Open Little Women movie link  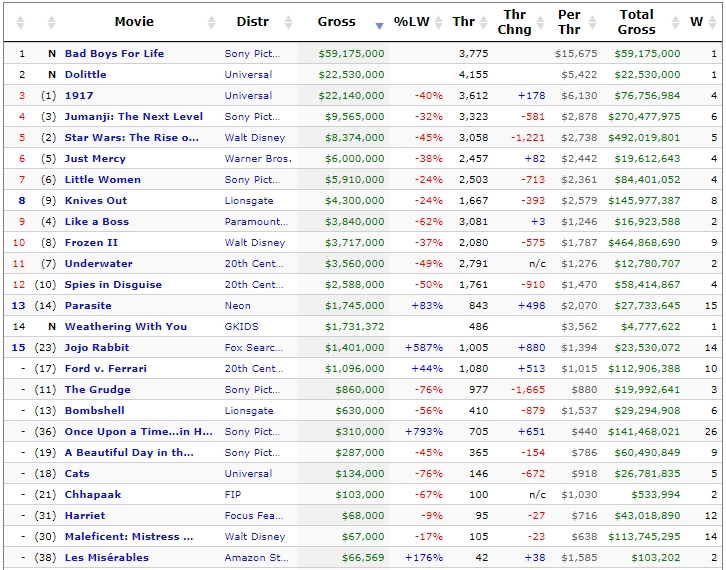coord(103,180)
